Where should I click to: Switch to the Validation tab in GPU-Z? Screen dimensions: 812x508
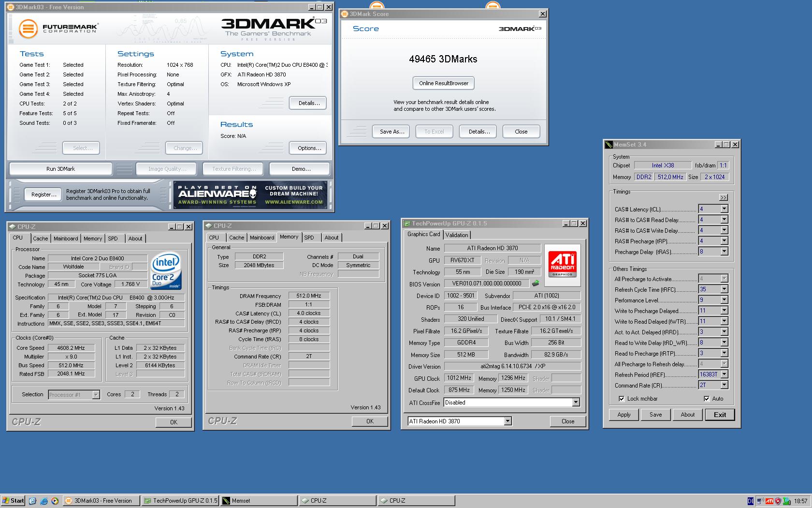coord(457,235)
